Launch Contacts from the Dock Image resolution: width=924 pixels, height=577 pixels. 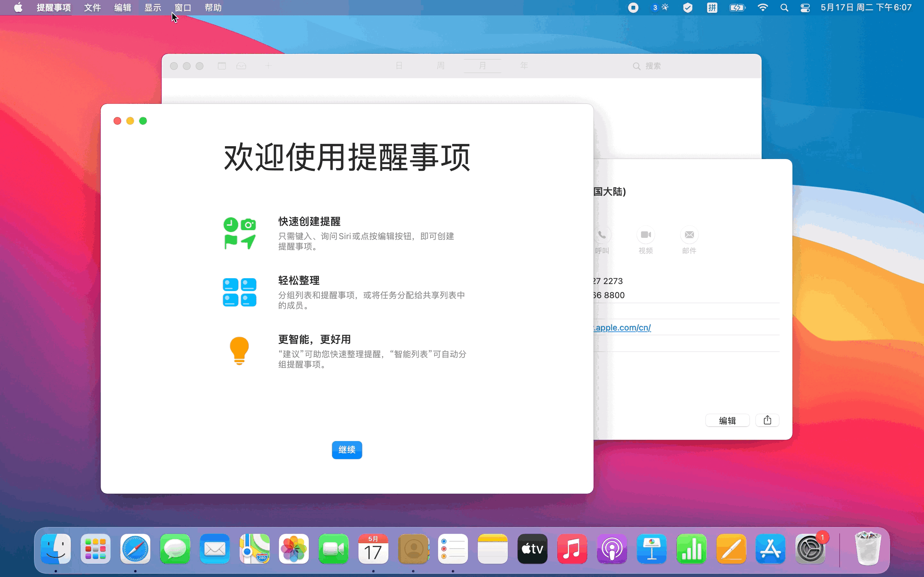[413, 549]
